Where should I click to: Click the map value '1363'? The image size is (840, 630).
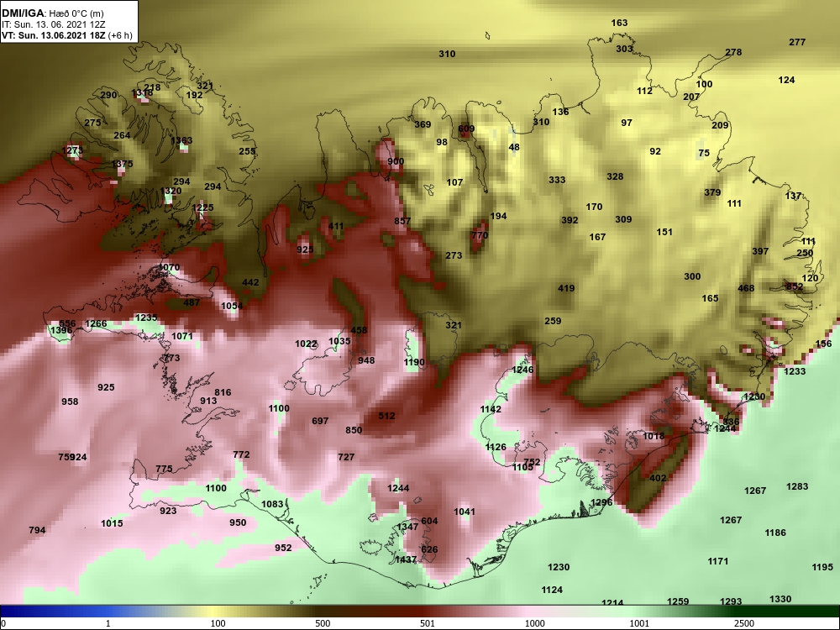tap(181, 140)
